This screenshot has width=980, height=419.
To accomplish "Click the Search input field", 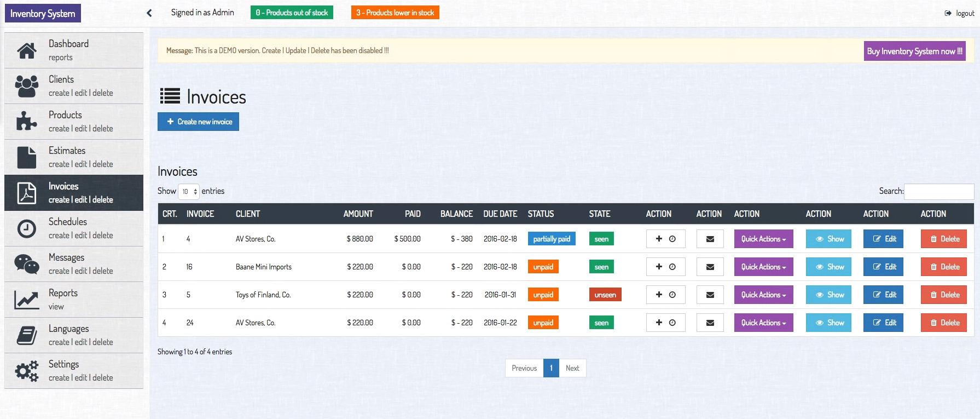I will [938, 191].
